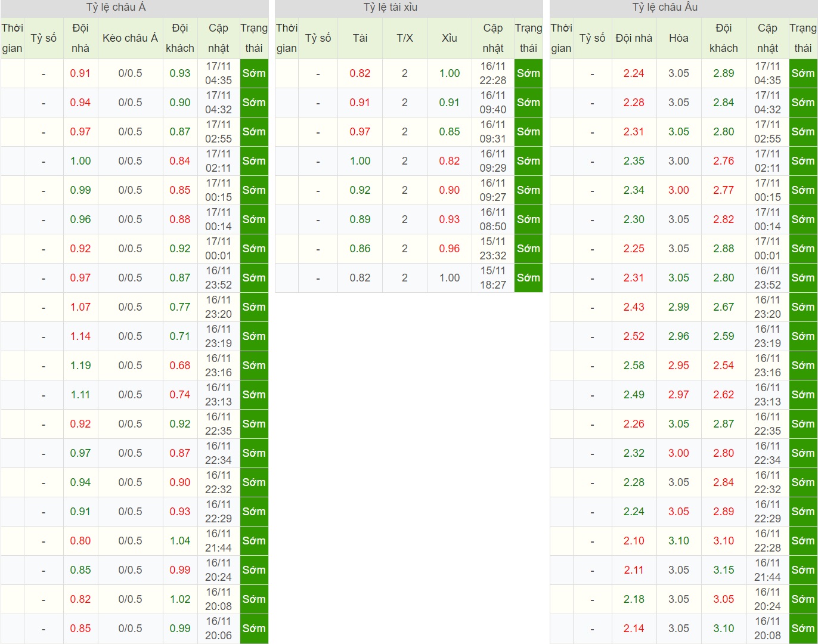The width and height of the screenshot is (818, 644).
Task: Click the home odds value 1.07
Action: pyautogui.click(x=80, y=307)
